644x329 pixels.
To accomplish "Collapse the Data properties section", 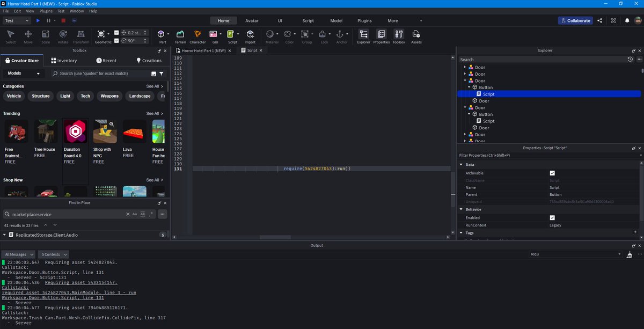I will pos(460,164).
